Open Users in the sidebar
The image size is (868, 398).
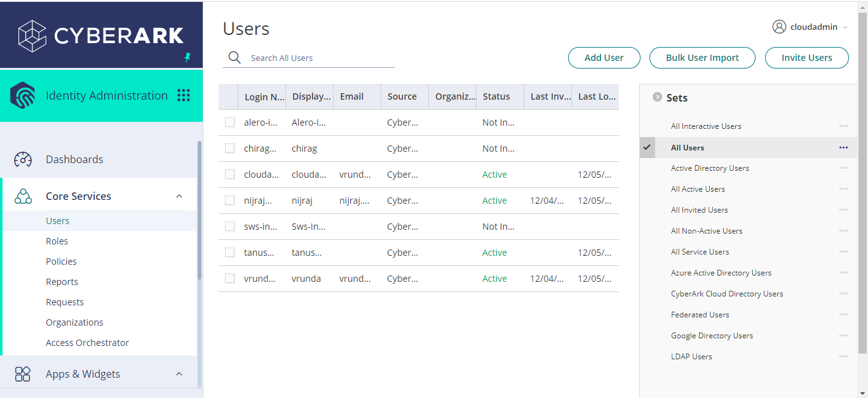point(58,221)
